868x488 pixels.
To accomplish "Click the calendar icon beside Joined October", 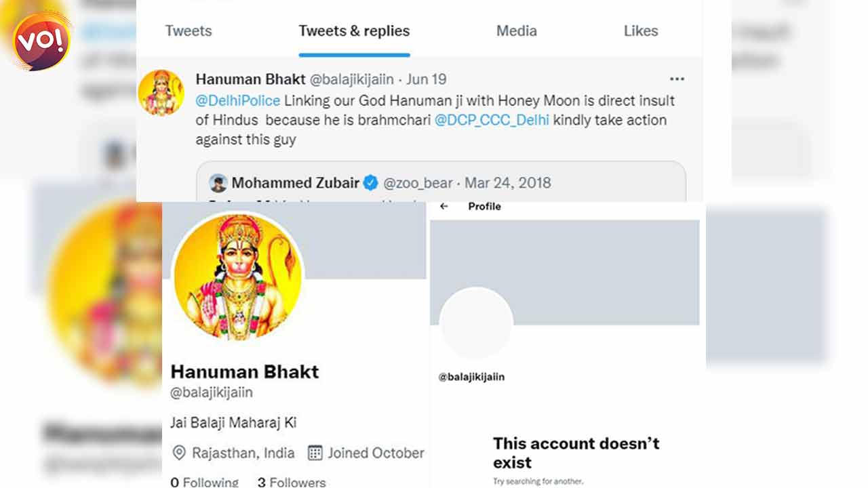I will [x=315, y=453].
